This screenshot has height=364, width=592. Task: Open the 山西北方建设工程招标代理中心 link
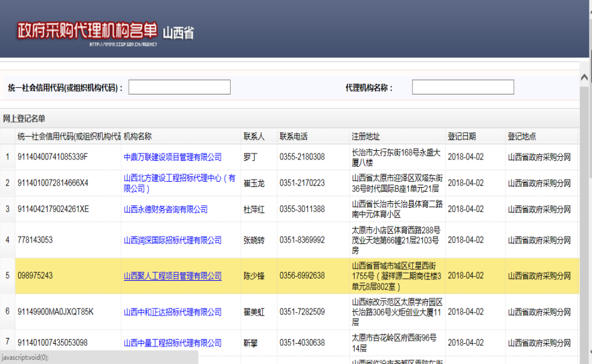(x=179, y=183)
